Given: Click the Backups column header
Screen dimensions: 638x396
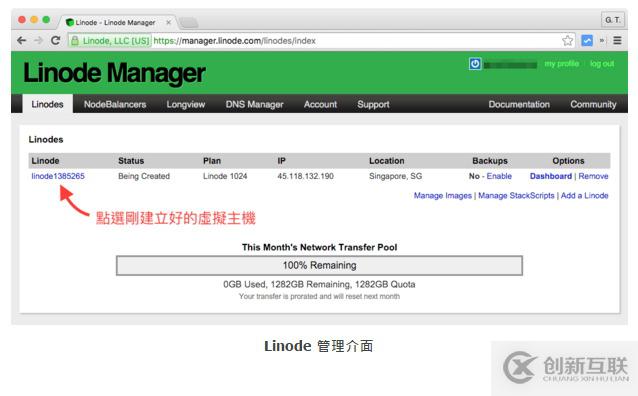Looking at the screenshot, I should (490, 161).
